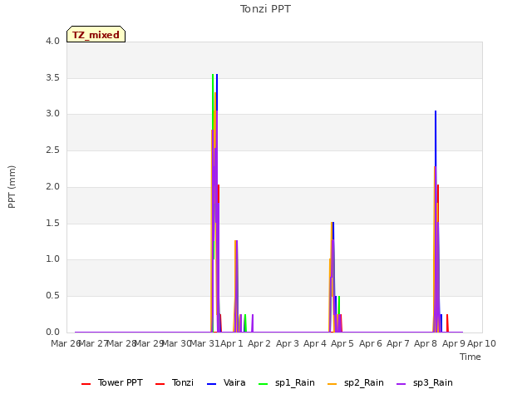The image size is (532, 399).
Task: Click the Time x-axis label
Action: click(470, 357)
